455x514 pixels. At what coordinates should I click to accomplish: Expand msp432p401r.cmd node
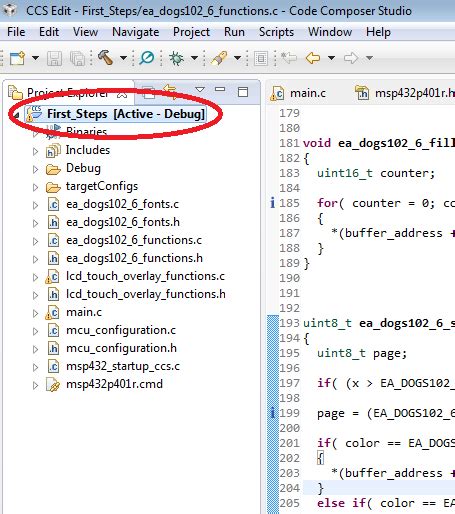click(x=35, y=386)
